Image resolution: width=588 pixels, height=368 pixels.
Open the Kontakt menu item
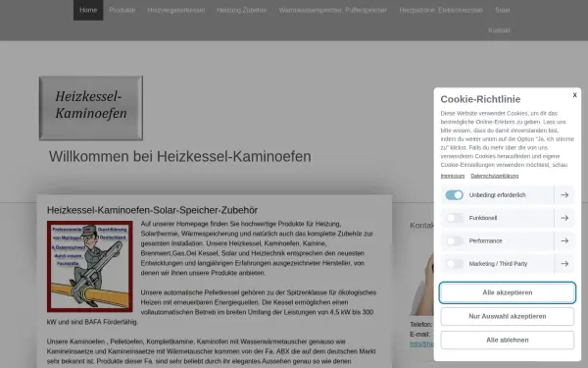[x=499, y=30]
